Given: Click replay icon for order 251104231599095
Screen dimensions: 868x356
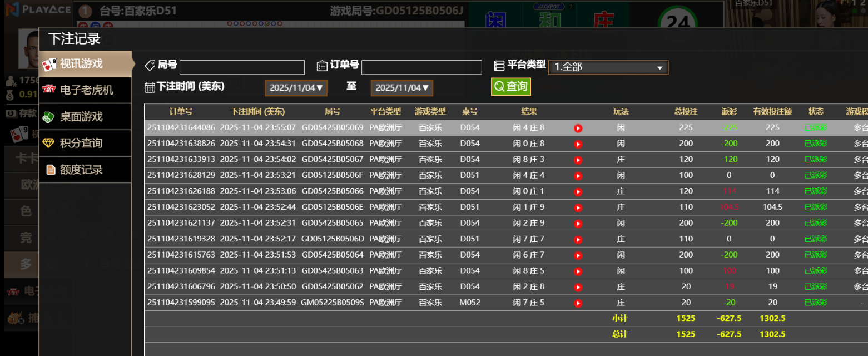Looking at the screenshot, I should coord(578,303).
